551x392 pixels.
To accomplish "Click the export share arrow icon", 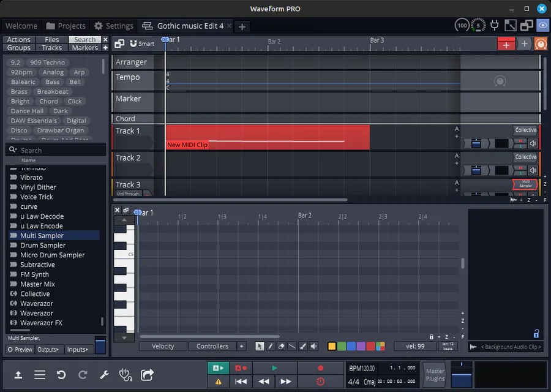I will coord(147,375).
